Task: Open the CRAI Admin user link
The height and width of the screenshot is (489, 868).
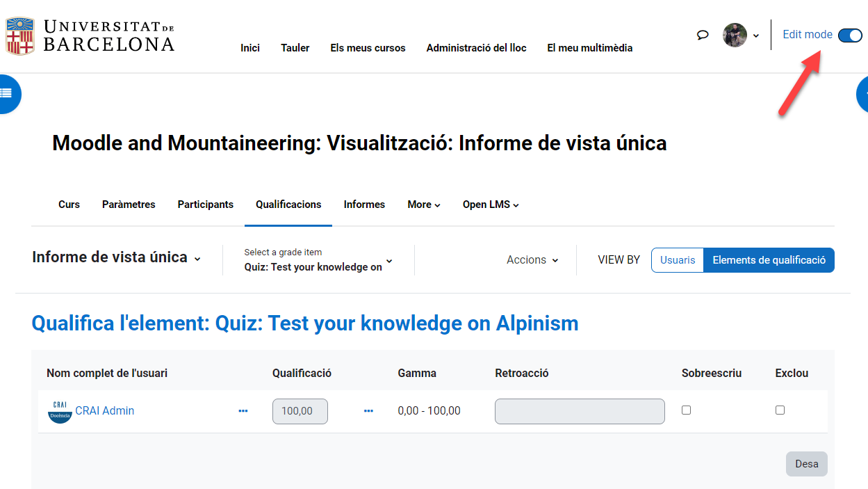Action: 105,411
